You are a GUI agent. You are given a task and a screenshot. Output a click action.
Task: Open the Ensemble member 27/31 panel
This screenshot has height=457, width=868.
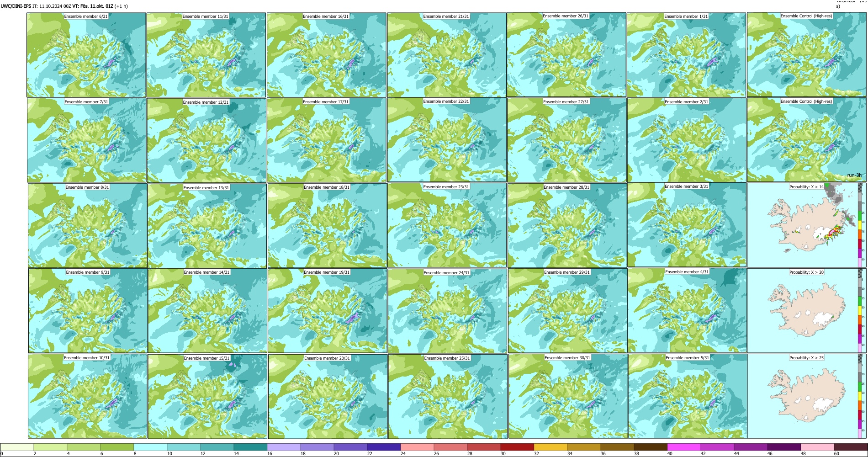[x=566, y=140]
